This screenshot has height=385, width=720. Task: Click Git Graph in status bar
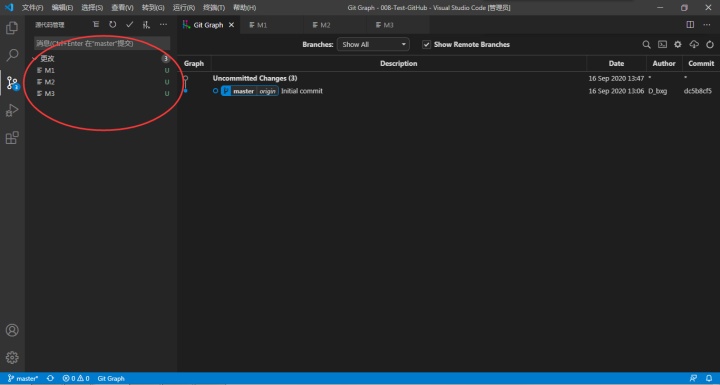pyautogui.click(x=111, y=378)
